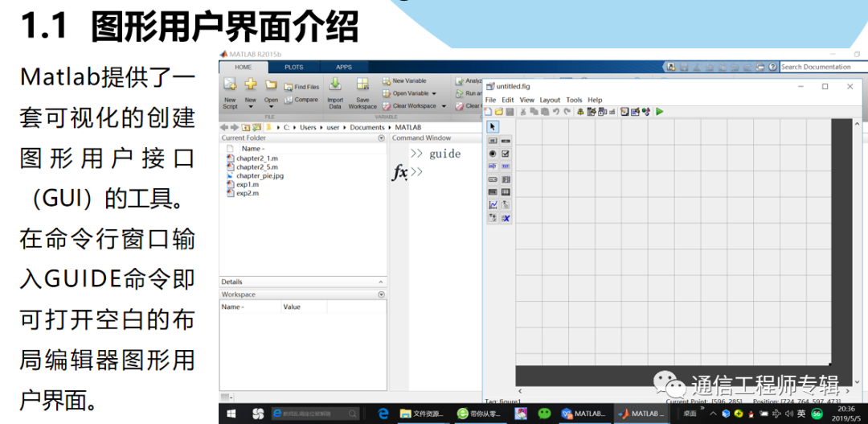
Task: Click Documents in the address path
Action: pyautogui.click(x=367, y=127)
